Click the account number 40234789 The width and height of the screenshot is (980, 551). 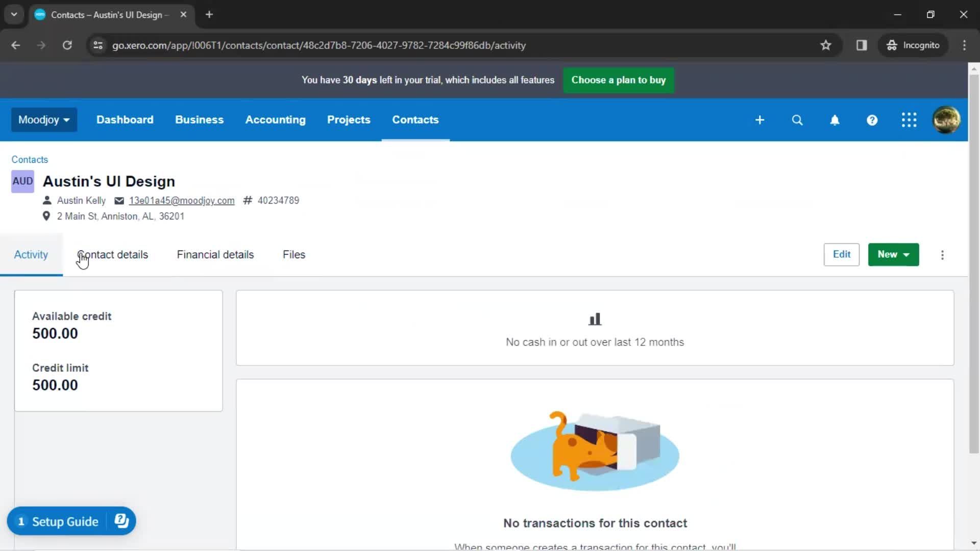(278, 201)
